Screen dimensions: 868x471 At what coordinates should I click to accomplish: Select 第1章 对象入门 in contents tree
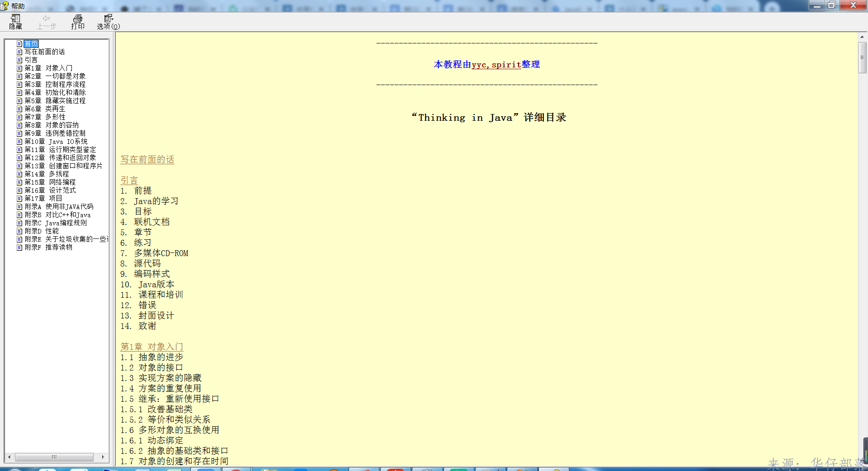click(48, 68)
